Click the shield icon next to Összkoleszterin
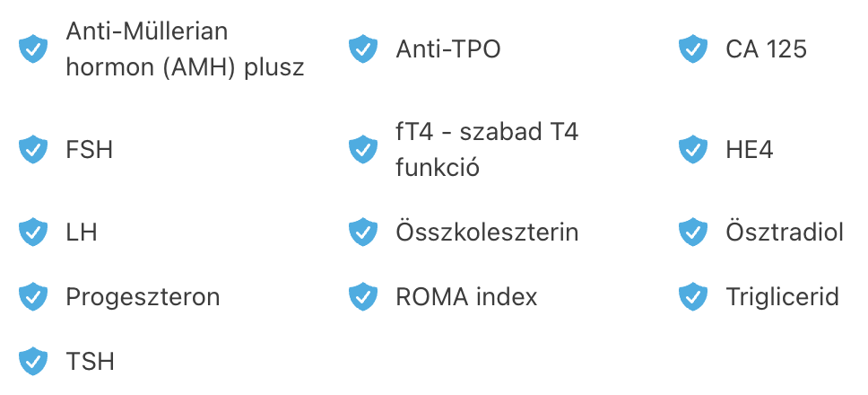 [x=363, y=232]
